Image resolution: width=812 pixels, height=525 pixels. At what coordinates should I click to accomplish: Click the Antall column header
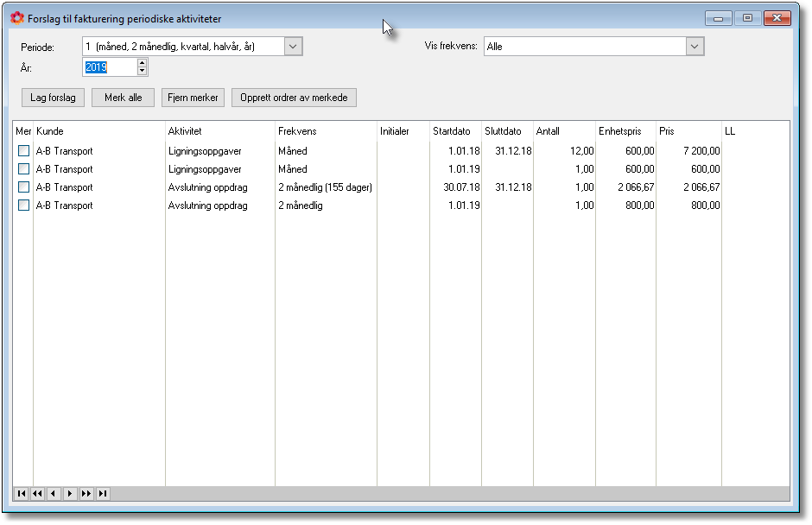(x=564, y=131)
